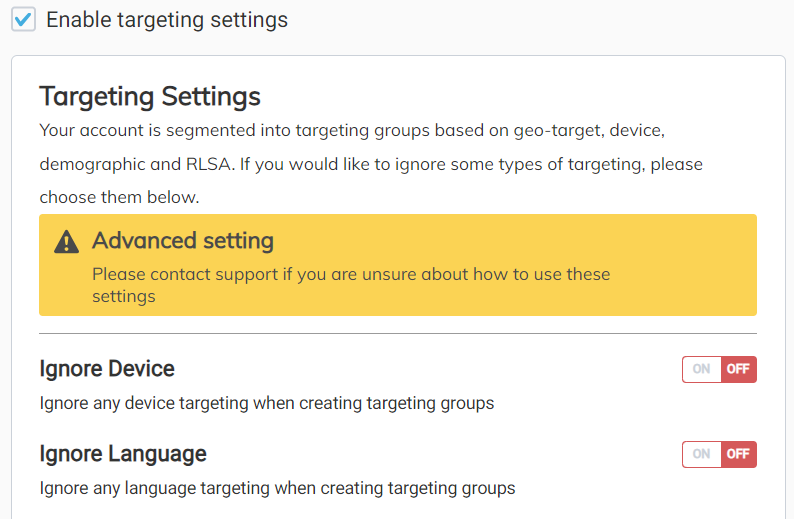
Task: Toggle the Ignore Language switch
Action: (719, 454)
